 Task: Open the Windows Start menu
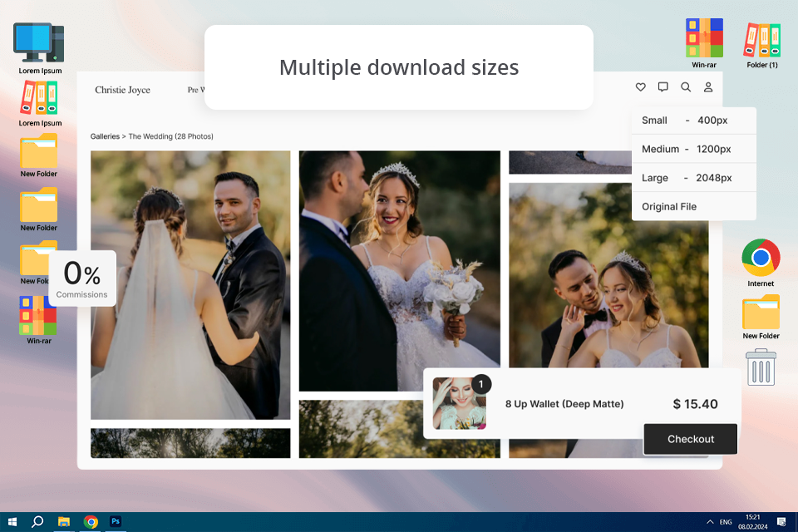[12, 522]
